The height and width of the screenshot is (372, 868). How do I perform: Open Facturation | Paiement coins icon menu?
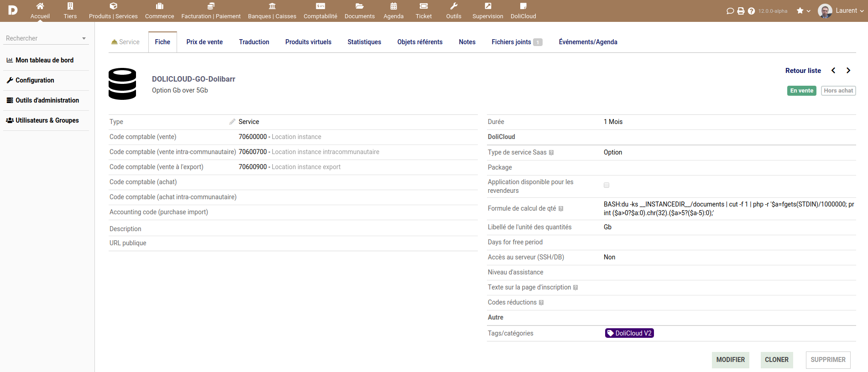coord(211,6)
